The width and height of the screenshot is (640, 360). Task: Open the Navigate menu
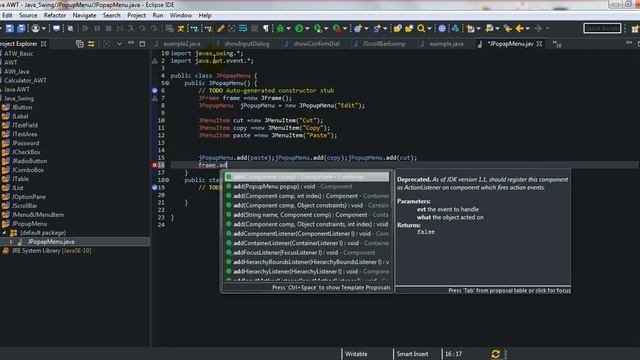84,15
